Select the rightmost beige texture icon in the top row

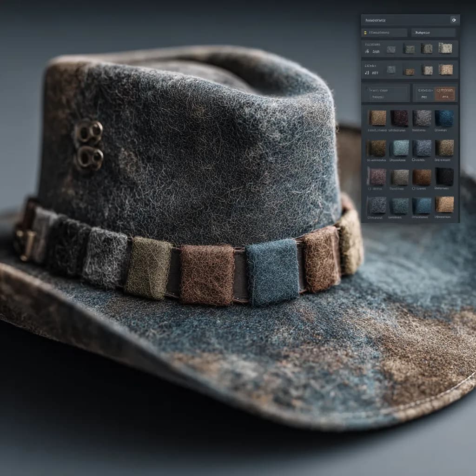(445, 48)
